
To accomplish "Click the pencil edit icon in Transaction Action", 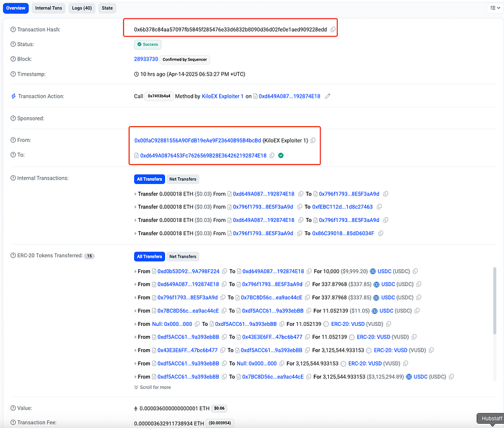I will 328,96.
